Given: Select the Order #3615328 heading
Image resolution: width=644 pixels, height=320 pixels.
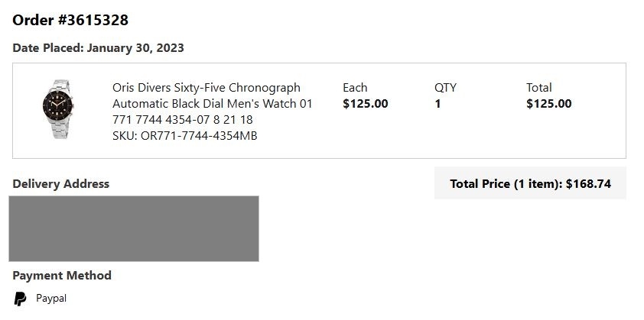Looking at the screenshot, I should [x=70, y=20].
